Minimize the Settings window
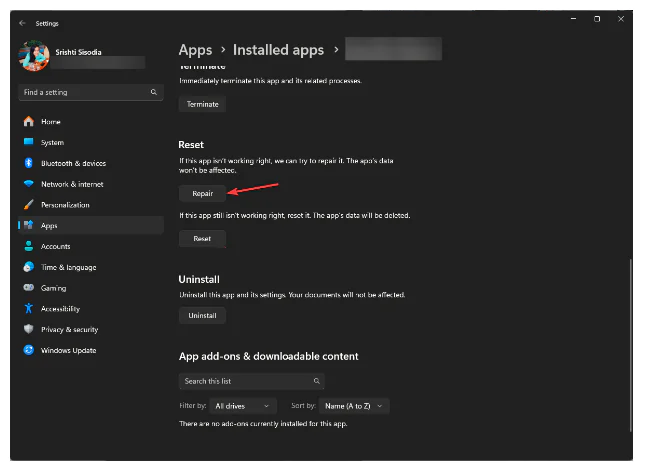Viewport: 648px width, 463px height. tap(573, 19)
